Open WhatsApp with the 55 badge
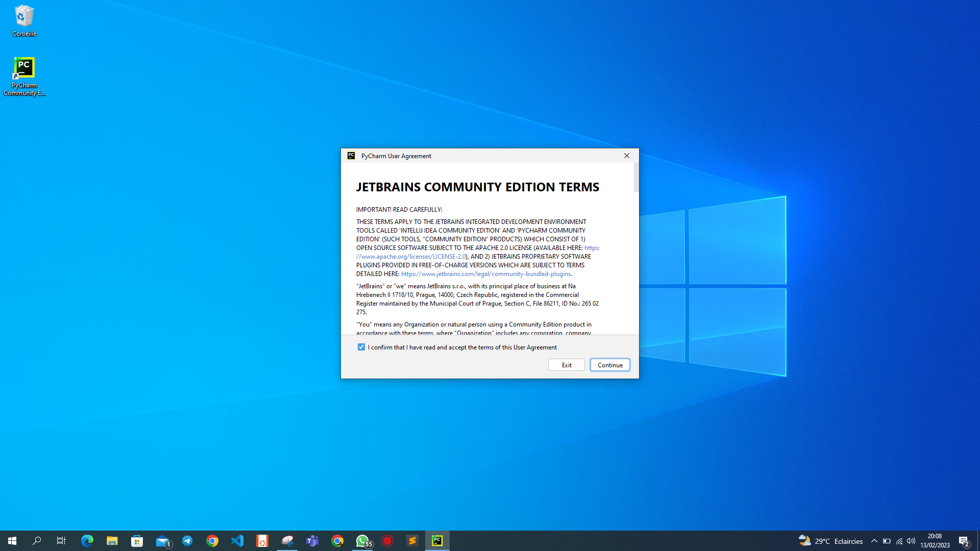Screen dimensions: 980x551 pyautogui.click(x=362, y=541)
